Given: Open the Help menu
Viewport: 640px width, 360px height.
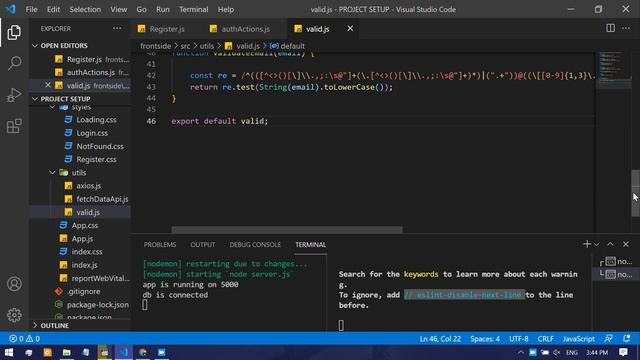Looking at the screenshot, I should 225,9.
